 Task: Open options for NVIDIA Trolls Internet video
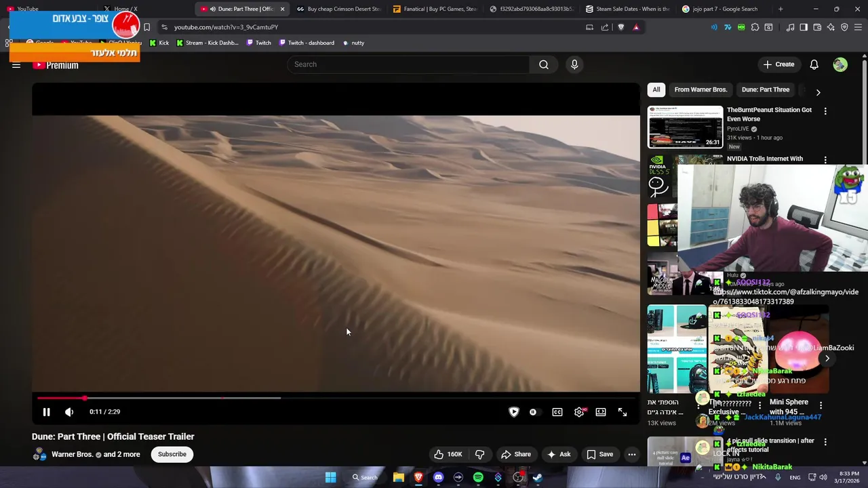pos(825,160)
